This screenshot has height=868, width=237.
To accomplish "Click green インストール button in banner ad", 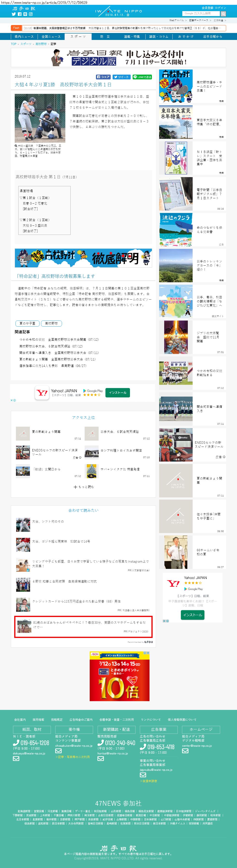I will [117, 392].
